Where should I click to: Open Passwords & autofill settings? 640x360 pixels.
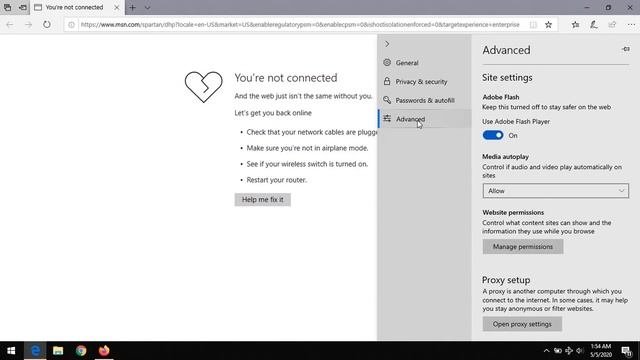424,100
